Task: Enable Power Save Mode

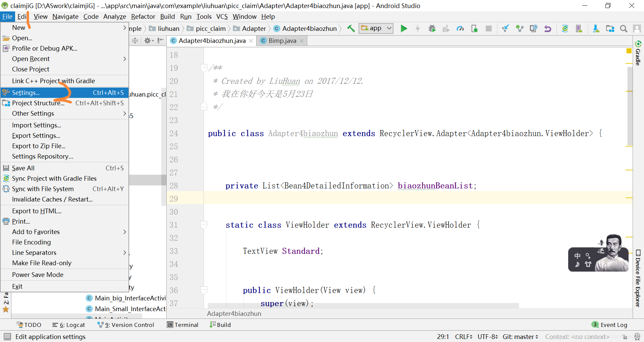Action: (38, 275)
